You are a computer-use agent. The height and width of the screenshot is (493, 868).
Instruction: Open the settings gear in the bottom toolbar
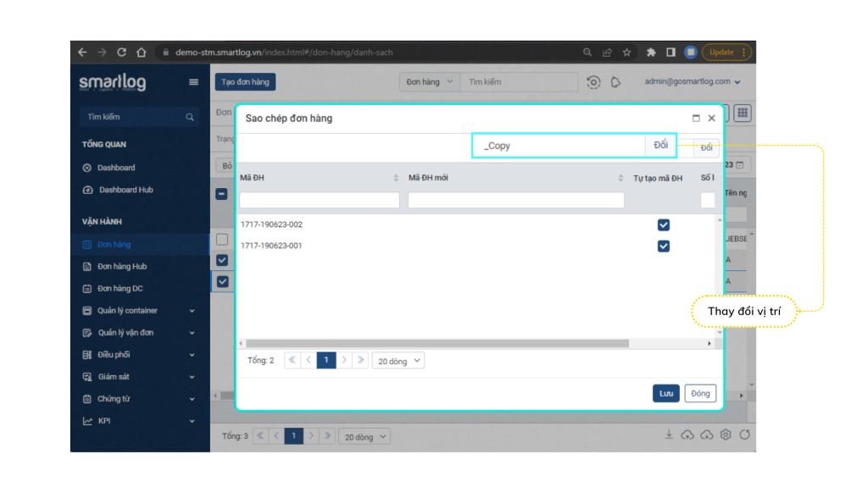(x=726, y=435)
